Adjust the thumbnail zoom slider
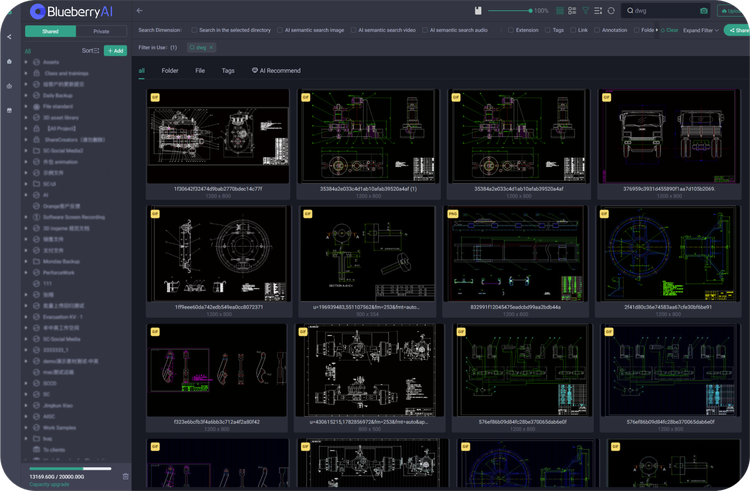The height and width of the screenshot is (491, 750). [x=531, y=11]
